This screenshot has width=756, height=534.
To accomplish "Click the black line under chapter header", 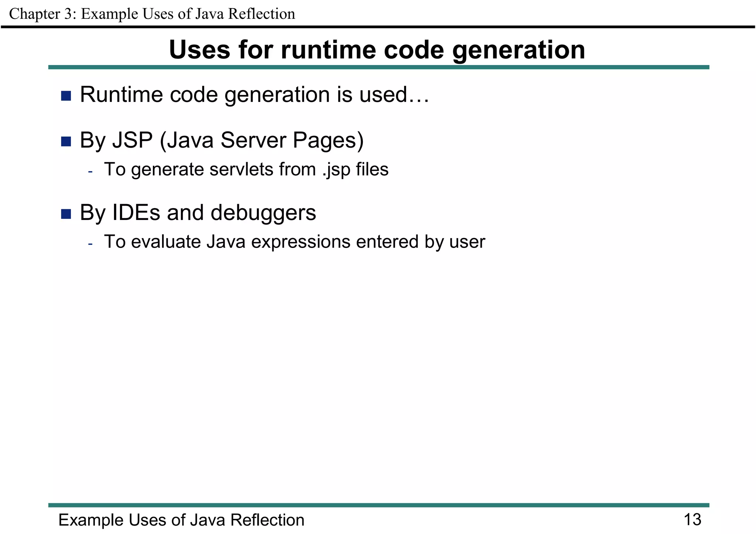I will (378, 27).
